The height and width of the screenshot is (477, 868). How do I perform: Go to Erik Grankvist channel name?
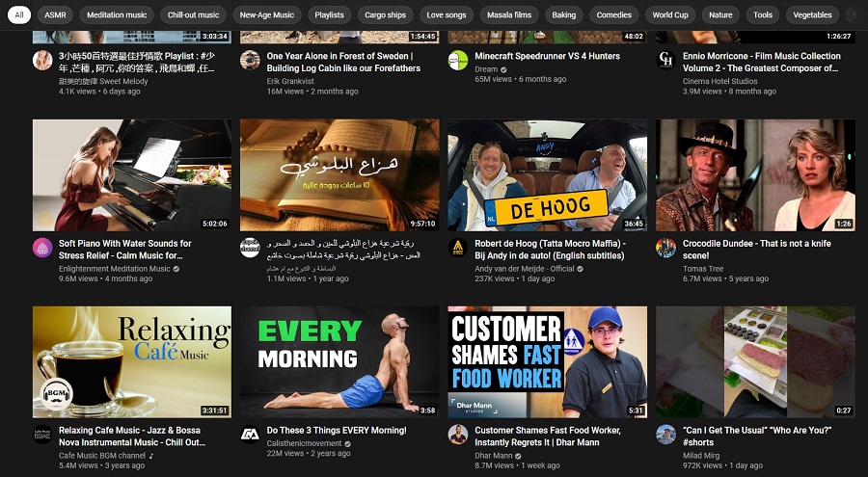click(x=290, y=81)
